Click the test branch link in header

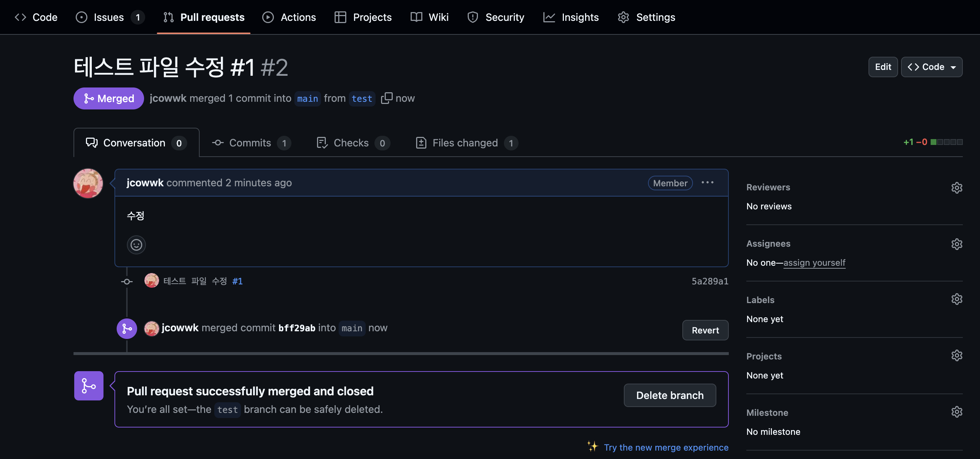[x=362, y=99]
